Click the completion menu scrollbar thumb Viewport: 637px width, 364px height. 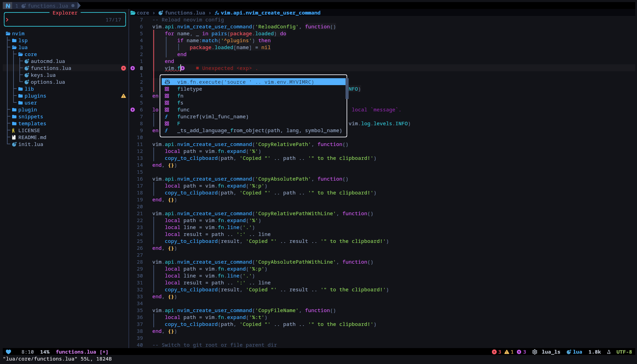[347, 89]
